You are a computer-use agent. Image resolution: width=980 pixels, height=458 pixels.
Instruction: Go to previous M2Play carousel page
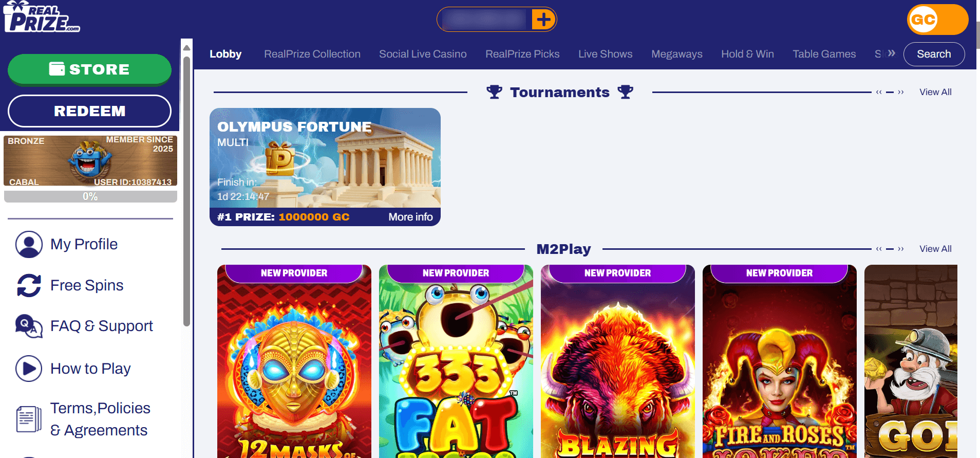point(879,249)
